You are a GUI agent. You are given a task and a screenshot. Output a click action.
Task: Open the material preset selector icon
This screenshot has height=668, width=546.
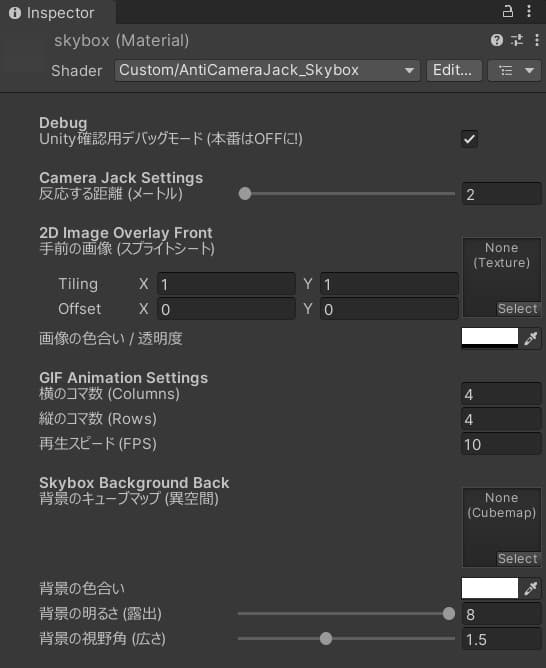coord(517,40)
